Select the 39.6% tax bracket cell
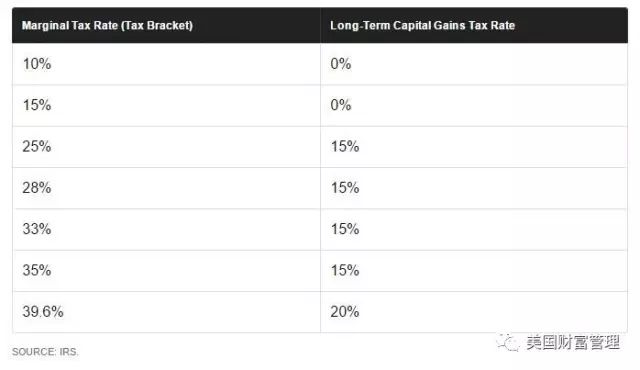 coord(167,312)
